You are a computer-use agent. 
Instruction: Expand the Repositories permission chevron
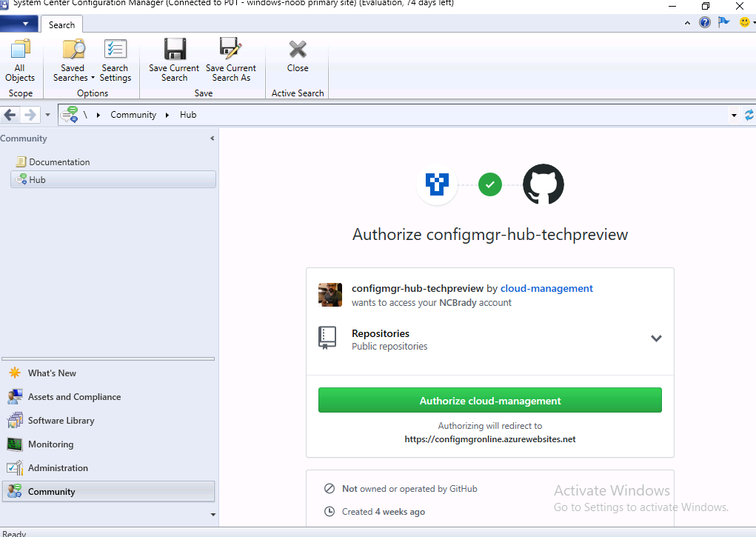click(656, 338)
